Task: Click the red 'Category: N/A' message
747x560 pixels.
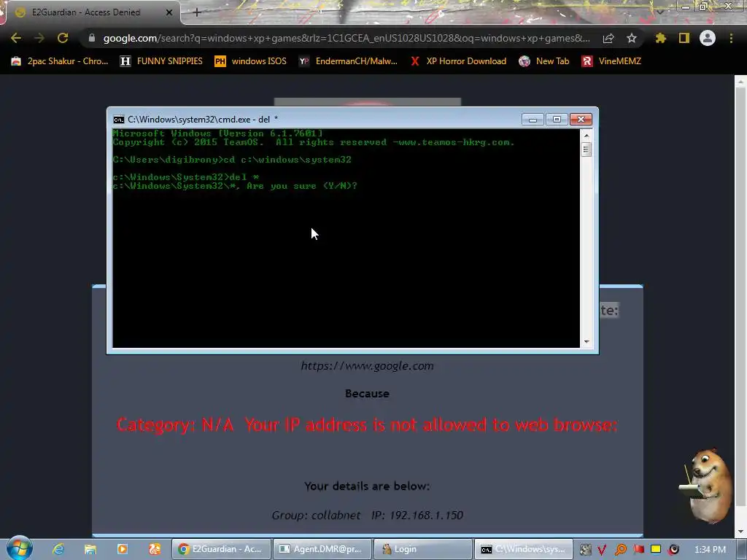Action: pyautogui.click(x=367, y=424)
